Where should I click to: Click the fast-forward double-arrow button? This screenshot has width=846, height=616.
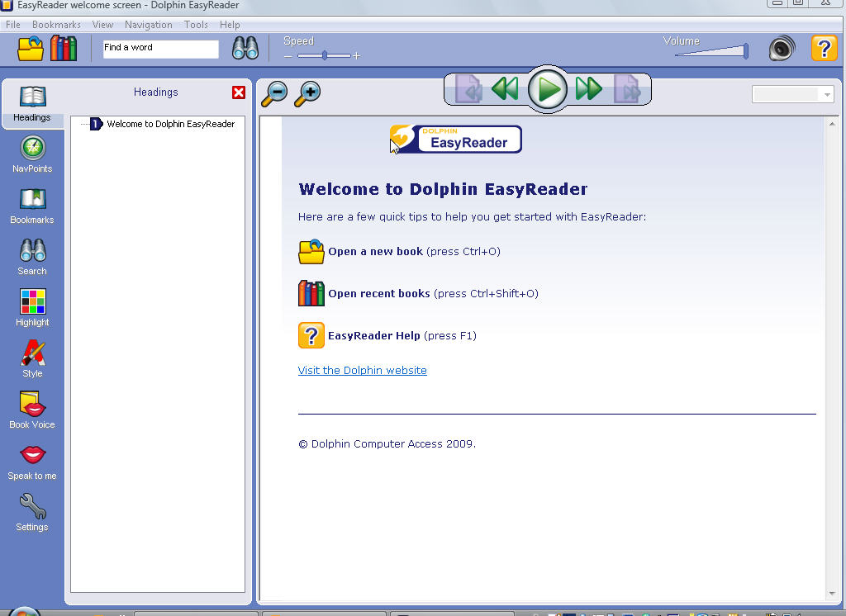(588, 89)
